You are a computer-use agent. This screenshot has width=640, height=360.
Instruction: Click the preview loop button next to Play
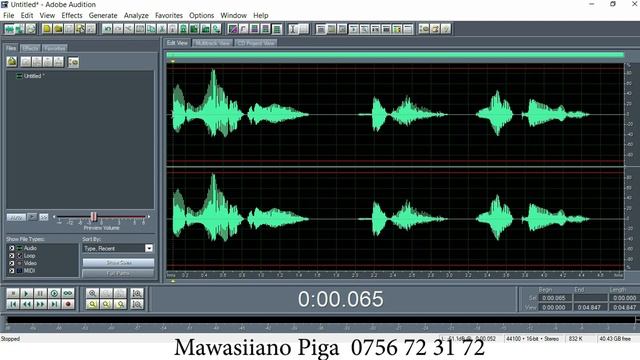pos(44,217)
